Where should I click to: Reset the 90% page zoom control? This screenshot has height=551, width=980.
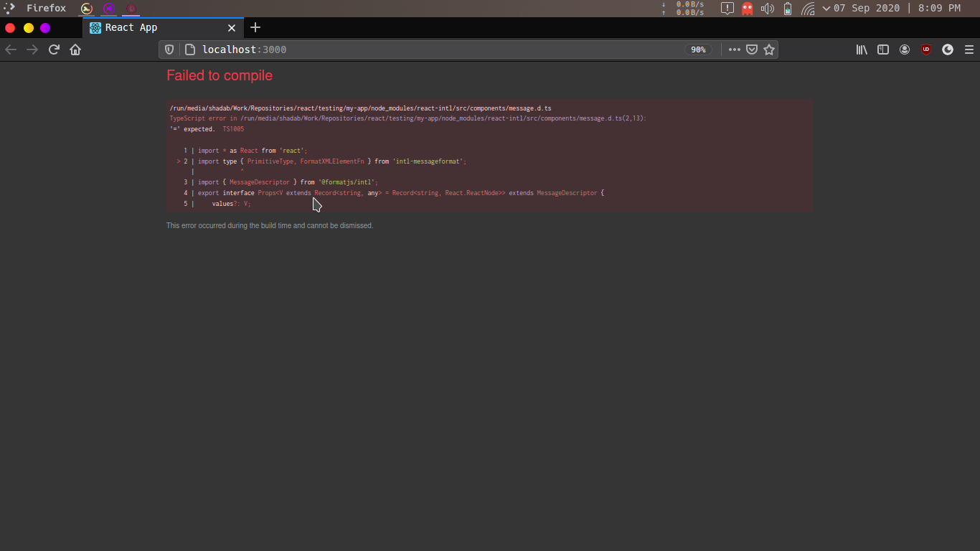(x=698, y=50)
